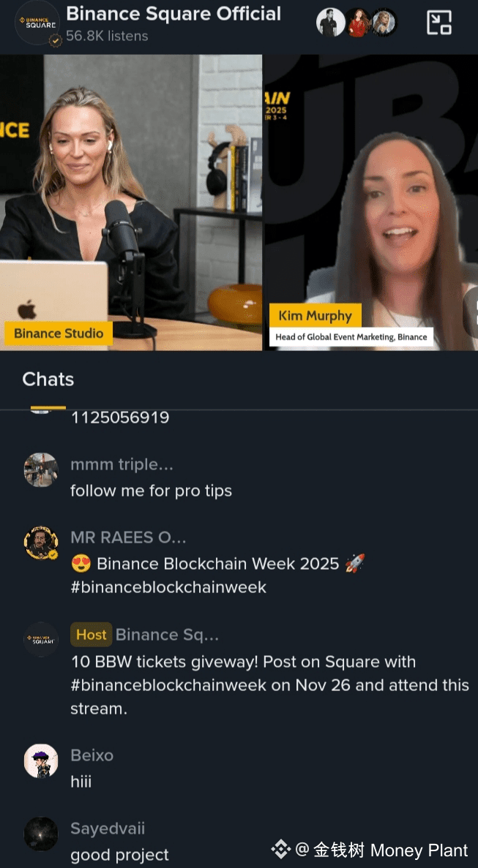Tap the Host badge label
The height and width of the screenshot is (868, 478).
click(92, 635)
